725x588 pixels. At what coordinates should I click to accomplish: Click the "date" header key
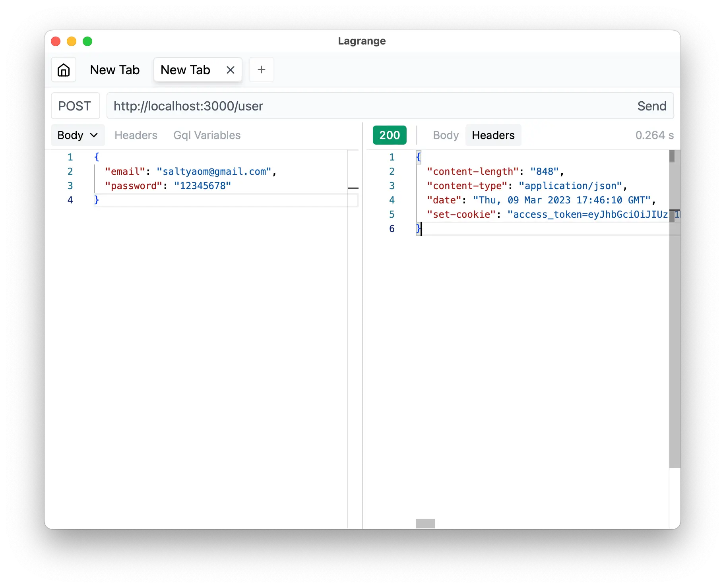click(x=444, y=200)
